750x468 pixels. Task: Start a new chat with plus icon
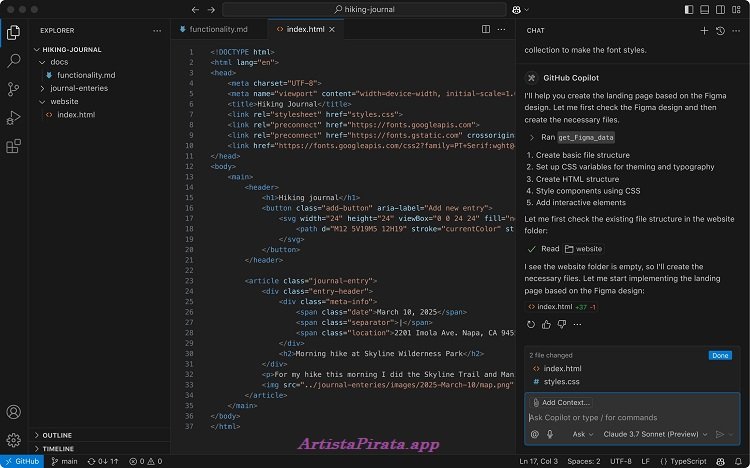point(704,31)
